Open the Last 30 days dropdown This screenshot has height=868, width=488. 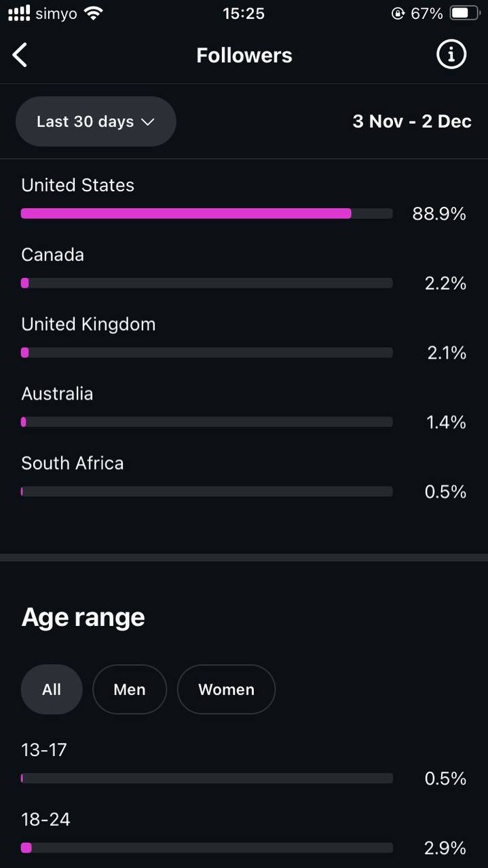pos(96,121)
